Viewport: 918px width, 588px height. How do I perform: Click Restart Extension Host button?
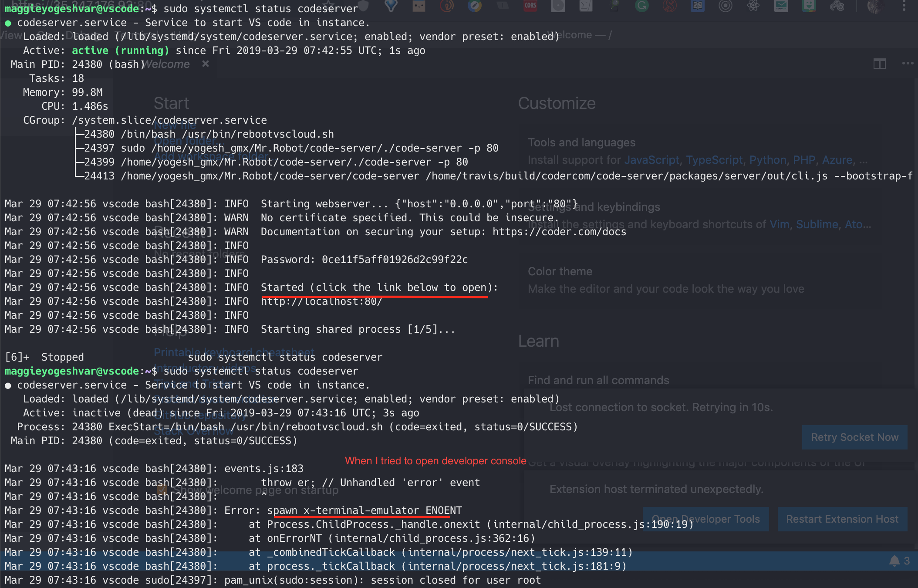tap(842, 519)
